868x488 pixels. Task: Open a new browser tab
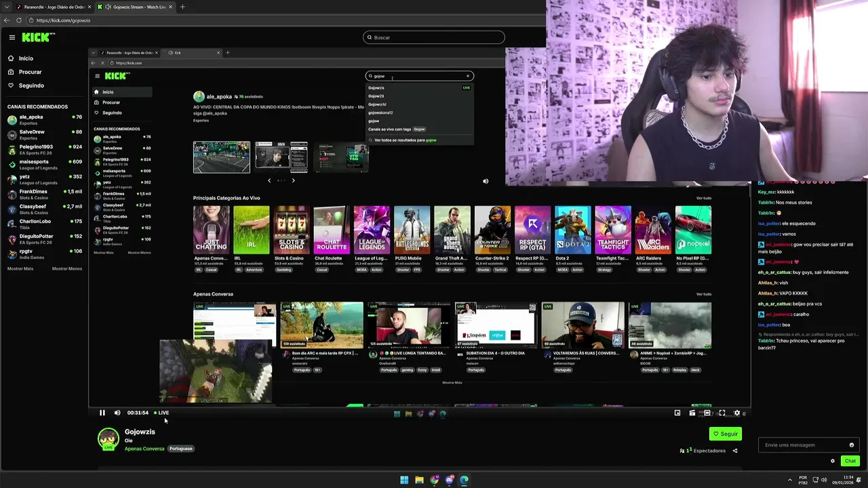[182, 7]
